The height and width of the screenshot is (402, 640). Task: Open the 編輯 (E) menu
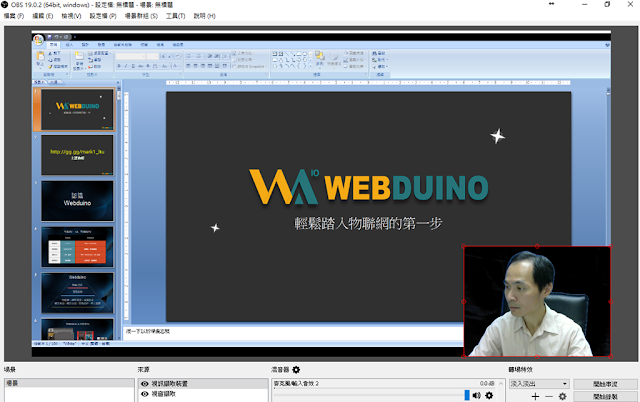coord(42,16)
